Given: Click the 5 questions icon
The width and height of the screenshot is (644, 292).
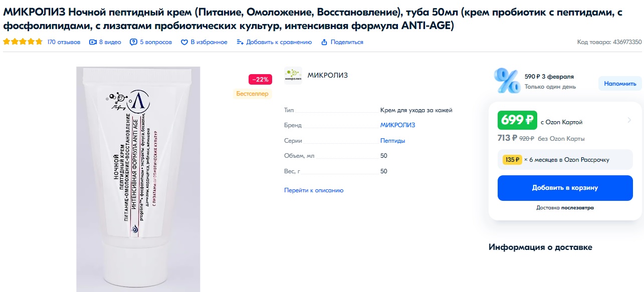Looking at the screenshot, I should coord(133,42).
